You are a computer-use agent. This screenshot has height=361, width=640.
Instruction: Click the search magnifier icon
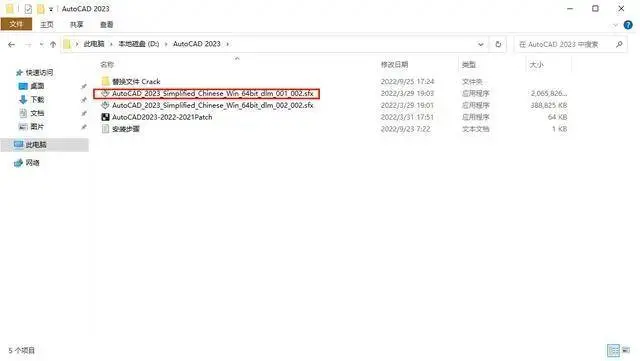[619, 44]
